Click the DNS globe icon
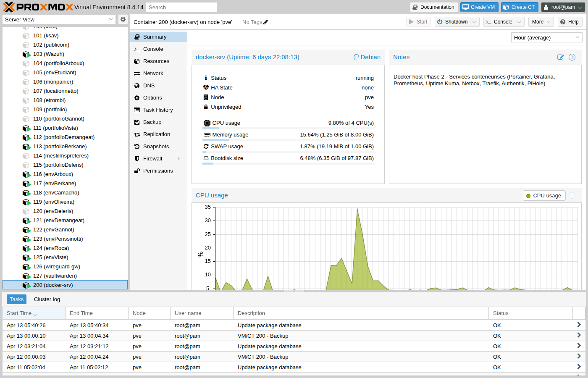Screen dimensions: 588x378 point(137,86)
